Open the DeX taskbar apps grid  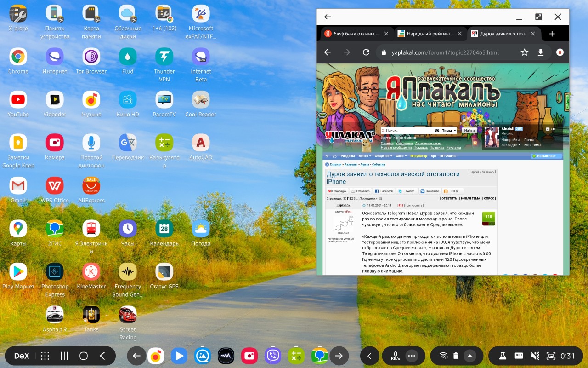45,356
